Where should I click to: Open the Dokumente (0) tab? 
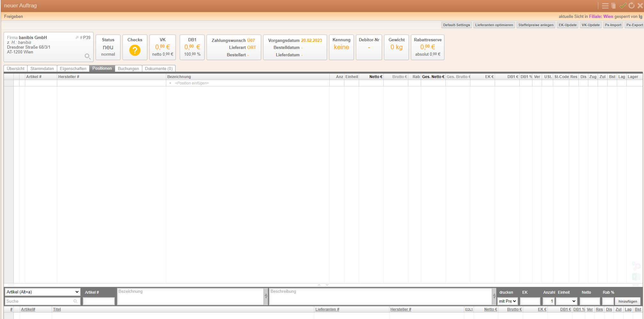coord(159,68)
